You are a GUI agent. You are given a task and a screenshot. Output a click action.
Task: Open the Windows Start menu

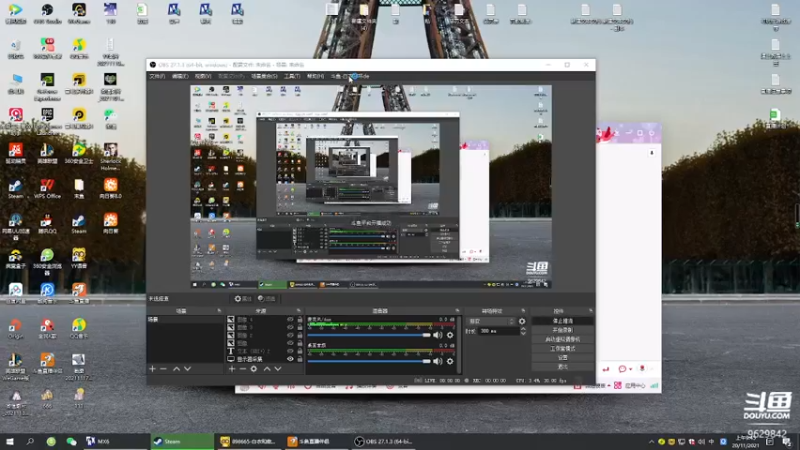tap(10, 441)
